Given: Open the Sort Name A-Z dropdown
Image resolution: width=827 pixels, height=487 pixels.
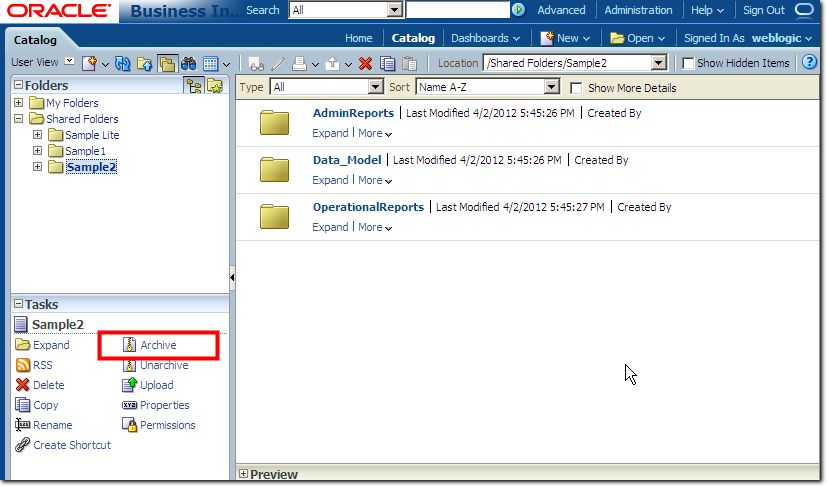Looking at the screenshot, I should point(551,88).
